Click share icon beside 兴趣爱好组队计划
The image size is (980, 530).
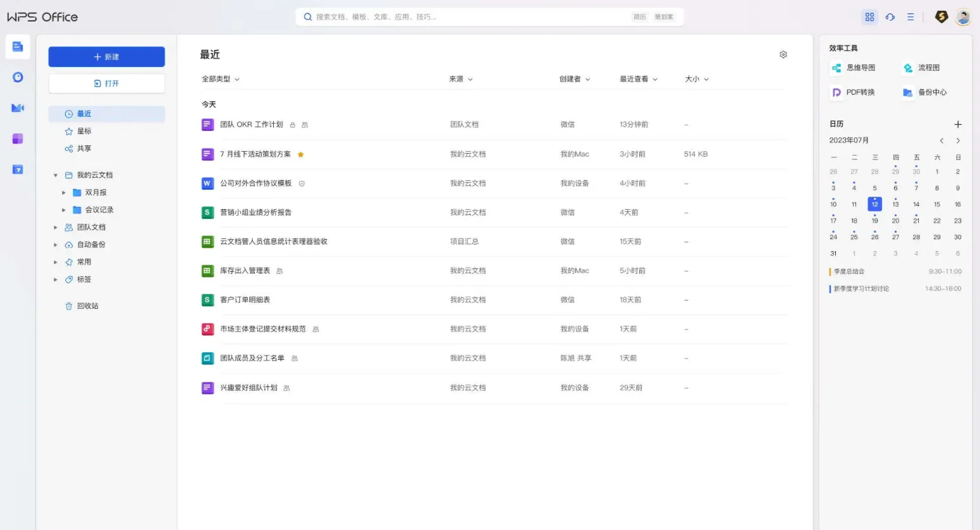[286, 388]
